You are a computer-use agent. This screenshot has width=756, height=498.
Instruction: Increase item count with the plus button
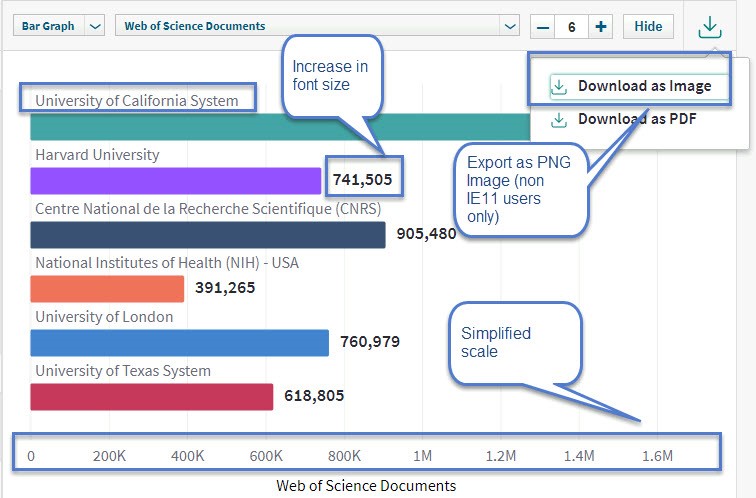tap(601, 27)
